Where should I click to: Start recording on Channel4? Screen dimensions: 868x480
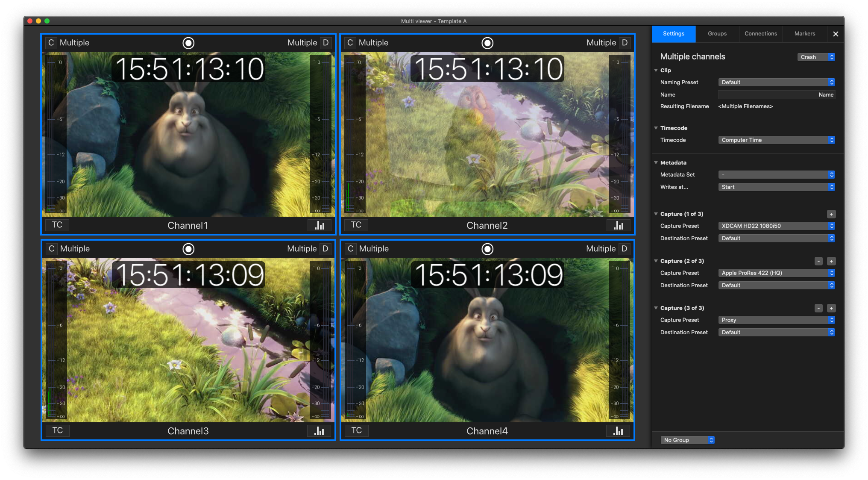pos(487,249)
